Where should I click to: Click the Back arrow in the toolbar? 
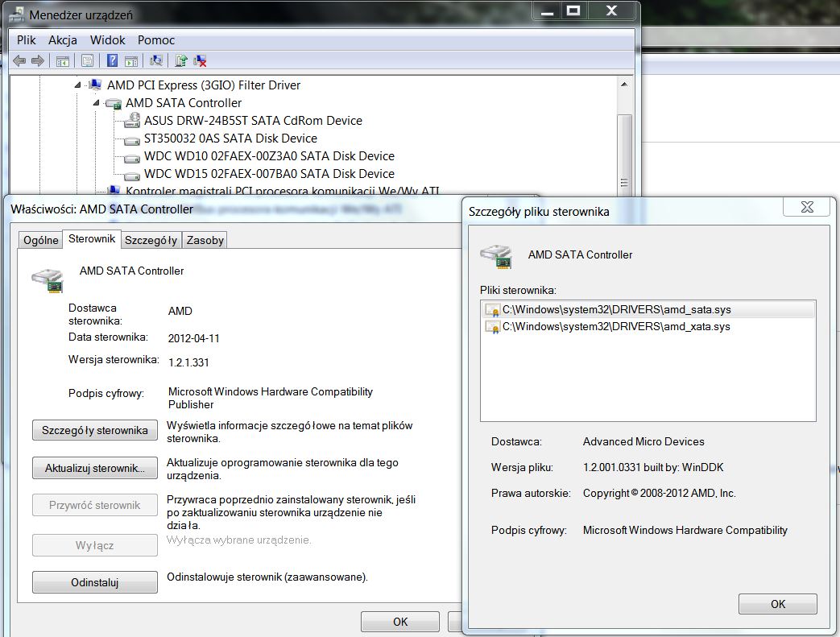point(19,61)
